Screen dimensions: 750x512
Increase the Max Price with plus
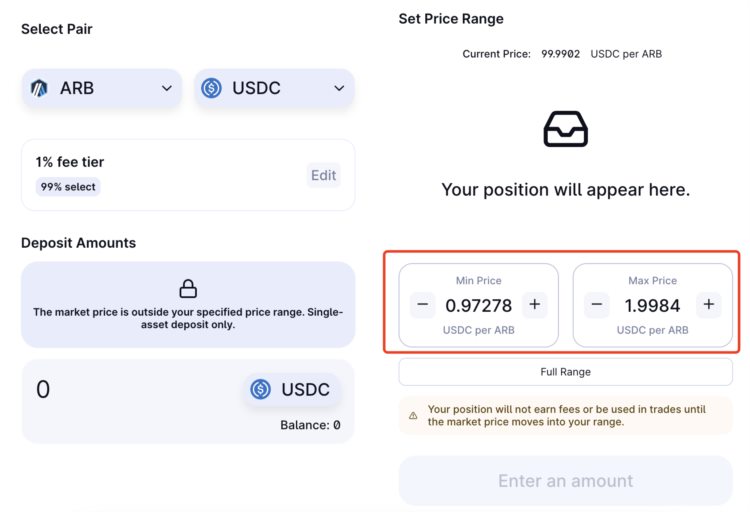(x=708, y=305)
